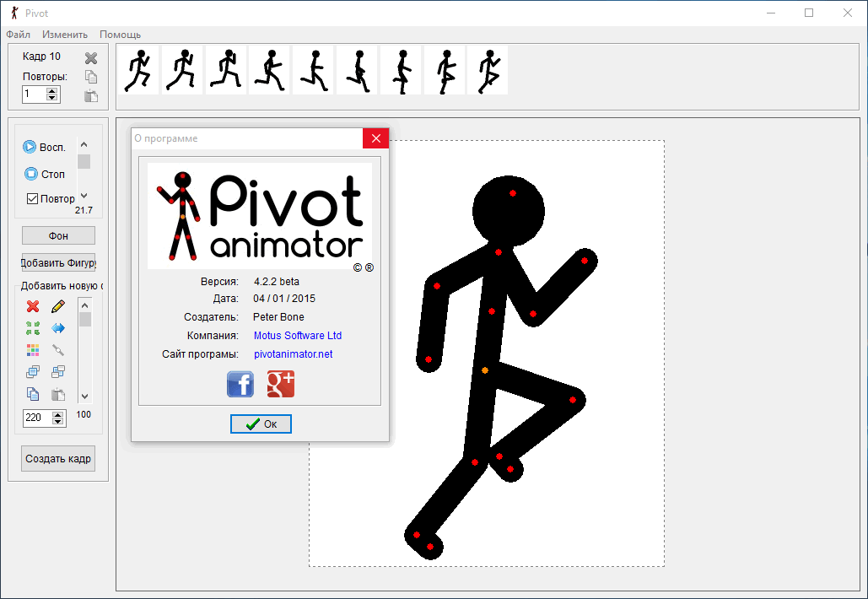
Task: Center the figure with the green arrows icon
Action: (x=33, y=328)
